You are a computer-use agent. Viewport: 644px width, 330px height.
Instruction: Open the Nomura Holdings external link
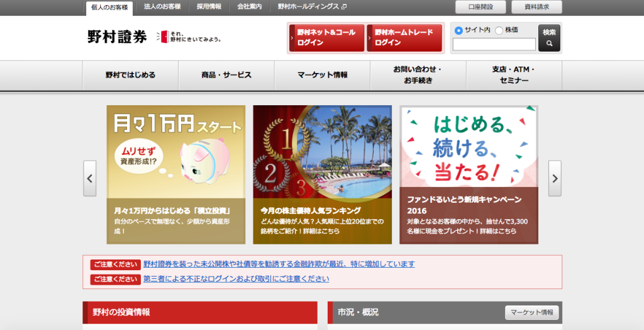coord(312,7)
